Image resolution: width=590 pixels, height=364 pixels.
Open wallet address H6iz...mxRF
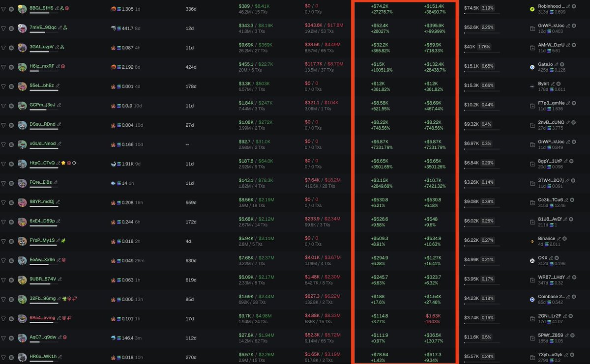[x=42, y=66]
